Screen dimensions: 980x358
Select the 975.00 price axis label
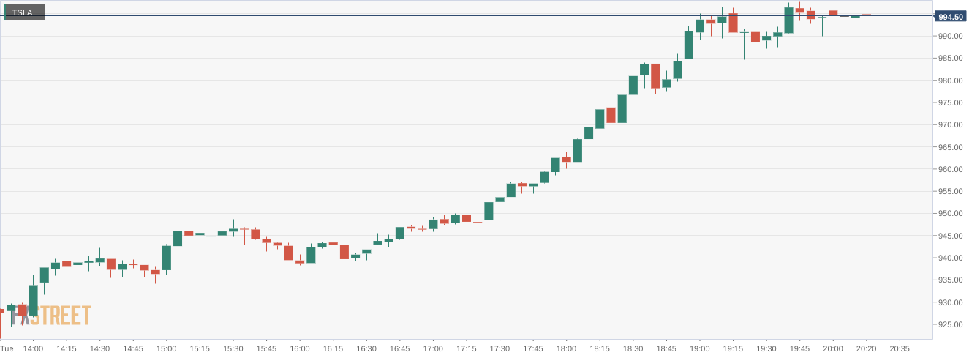tap(950, 102)
